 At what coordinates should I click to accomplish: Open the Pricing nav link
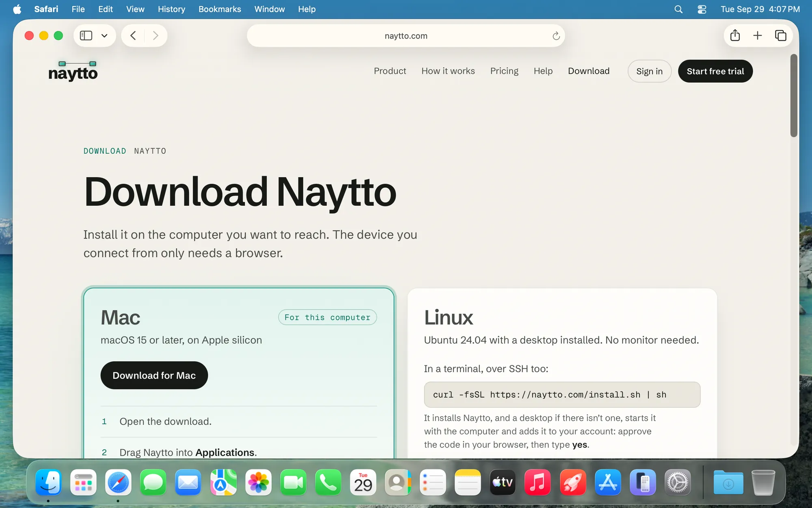coord(504,71)
